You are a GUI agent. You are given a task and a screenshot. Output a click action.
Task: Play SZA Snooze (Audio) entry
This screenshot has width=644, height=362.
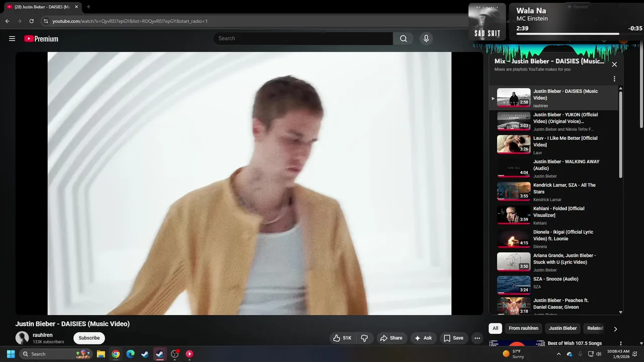[x=553, y=286]
